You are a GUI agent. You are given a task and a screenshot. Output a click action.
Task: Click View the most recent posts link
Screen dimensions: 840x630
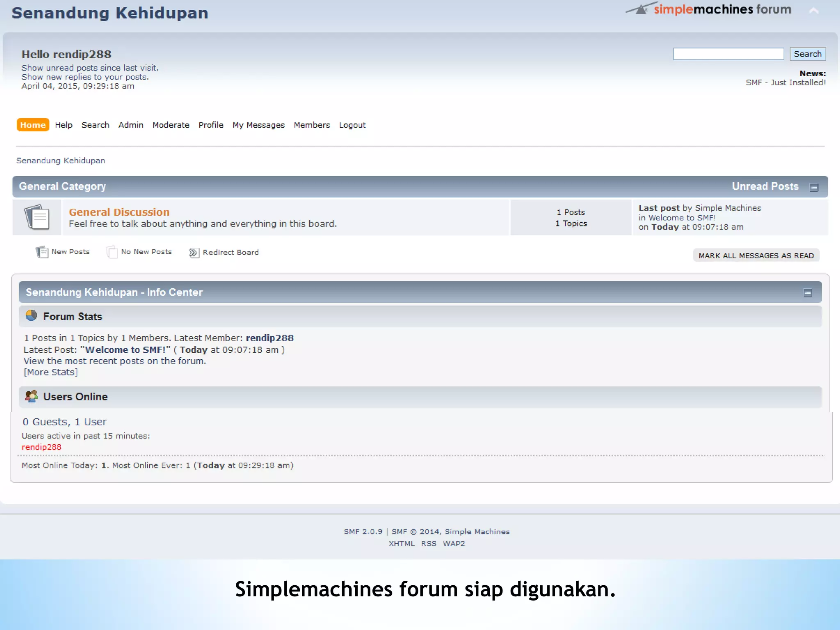[x=115, y=361]
